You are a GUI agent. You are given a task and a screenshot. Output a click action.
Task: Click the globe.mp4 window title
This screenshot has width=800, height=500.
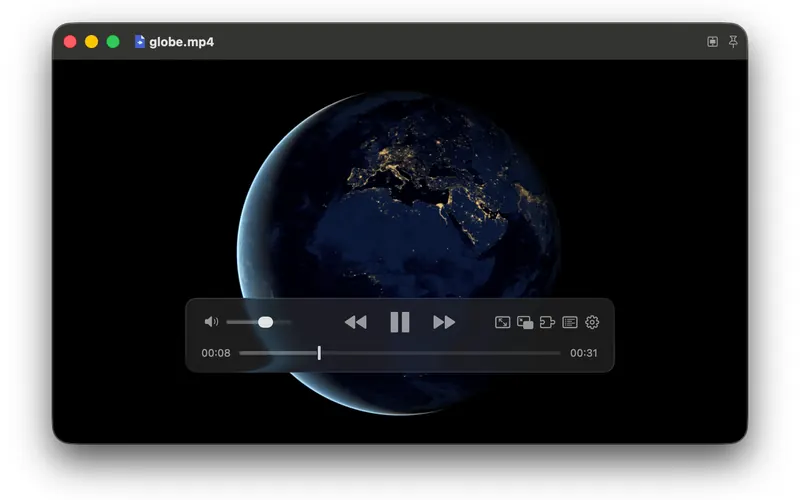coord(182,42)
